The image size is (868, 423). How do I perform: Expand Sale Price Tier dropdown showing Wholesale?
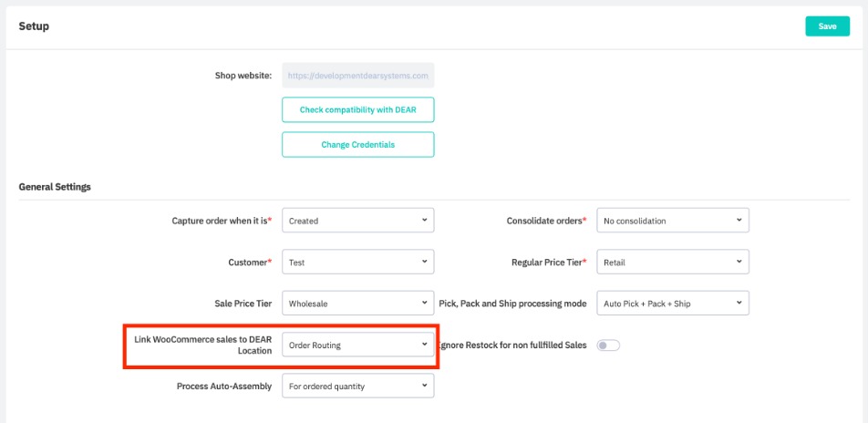tap(357, 303)
